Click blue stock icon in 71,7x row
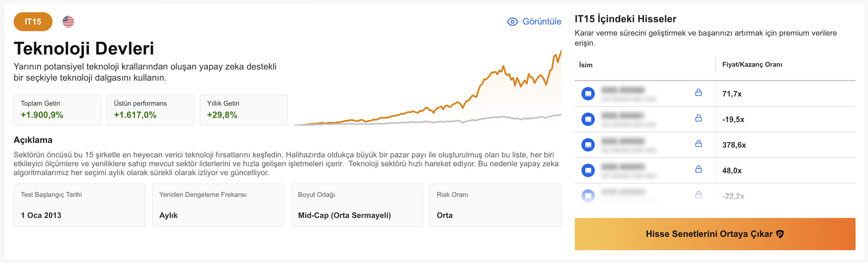Viewport: 868px width, 263px height. [x=588, y=94]
